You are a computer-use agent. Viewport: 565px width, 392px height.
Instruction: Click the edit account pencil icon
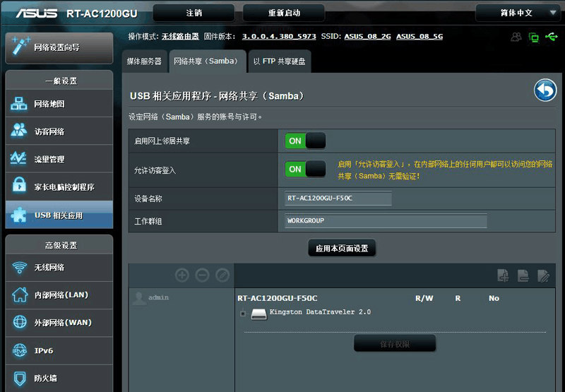coord(222,275)
